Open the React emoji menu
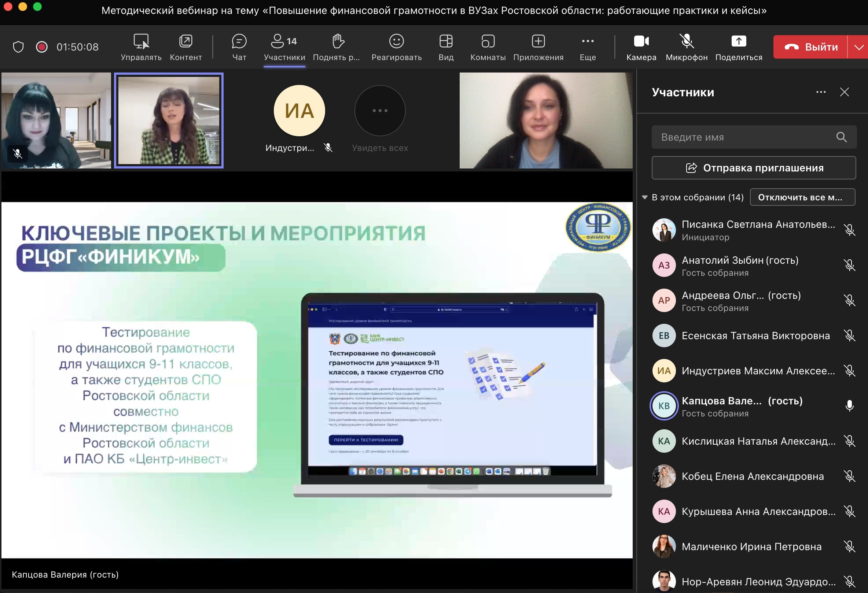Screen dimensions: 868x593 396,41
